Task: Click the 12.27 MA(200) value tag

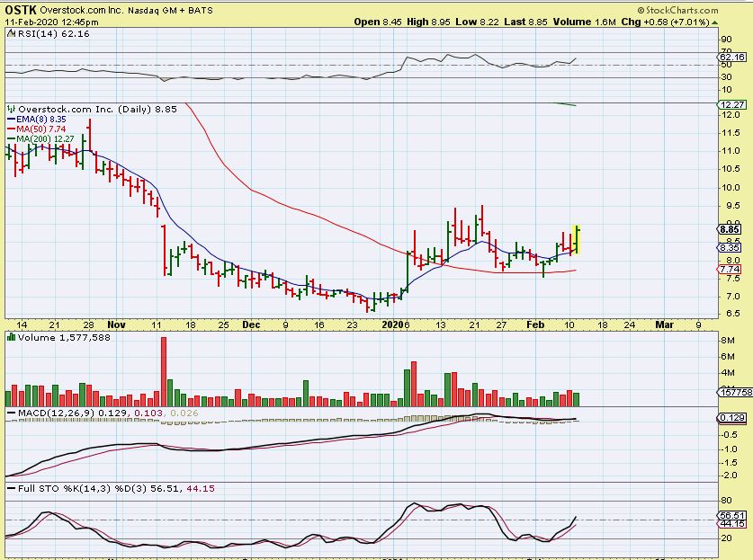Action: [x=732, y=104]
